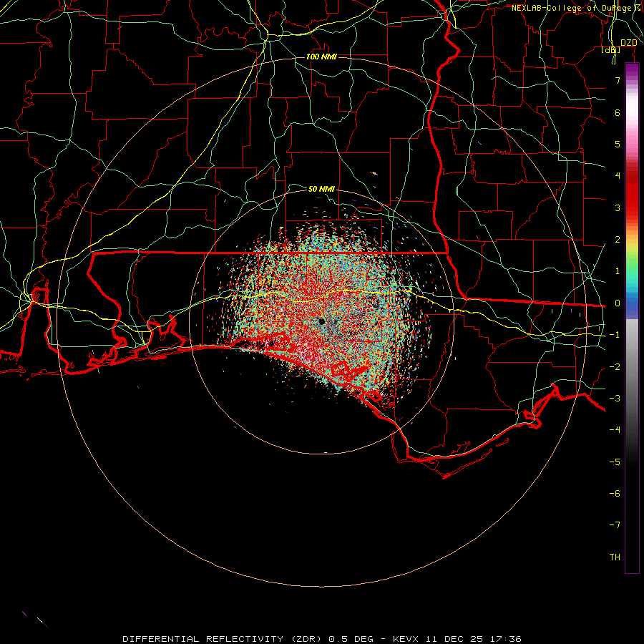Click the '2' value on the scale

[618, 240]
